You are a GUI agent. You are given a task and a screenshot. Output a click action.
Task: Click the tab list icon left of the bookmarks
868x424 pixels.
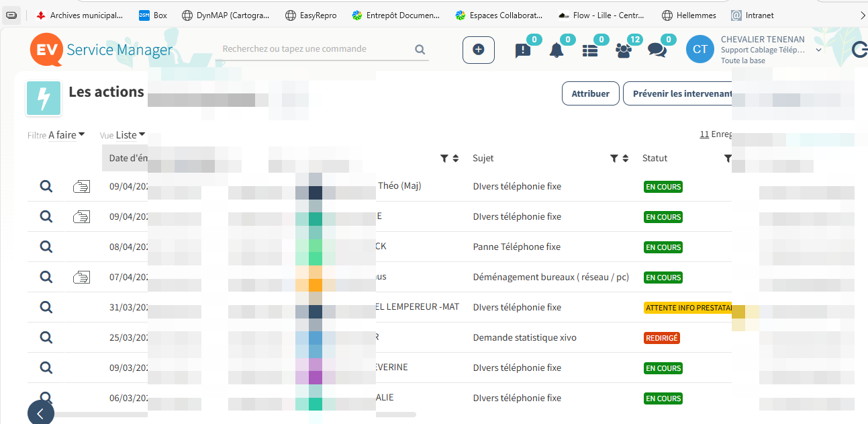point(11,15)
